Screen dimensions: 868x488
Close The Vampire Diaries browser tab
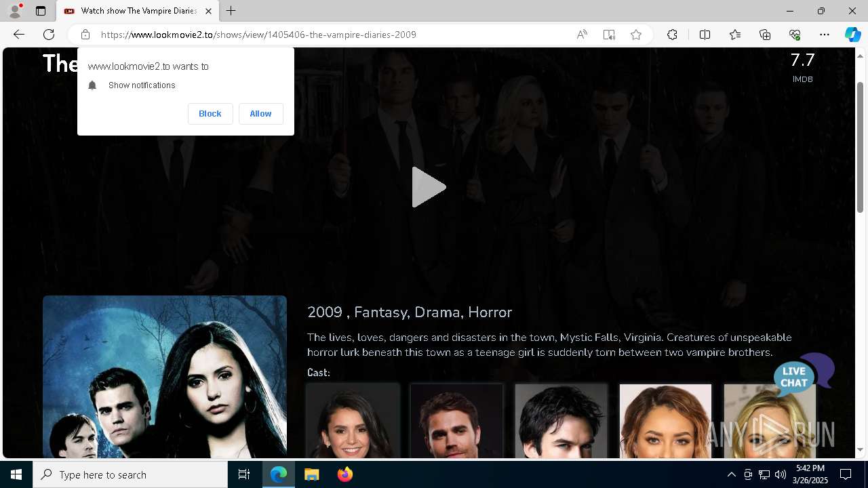point(208,11)
